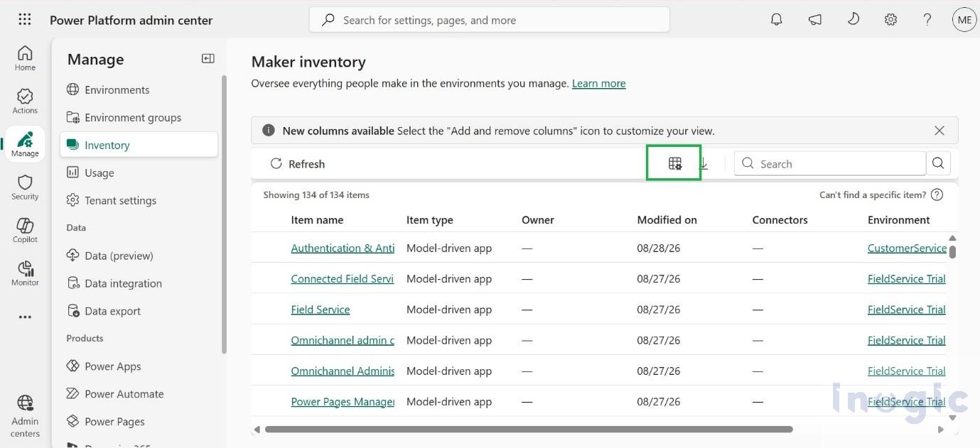
Task: Sort by the Item name column header
Action: (x=317, y=220)
